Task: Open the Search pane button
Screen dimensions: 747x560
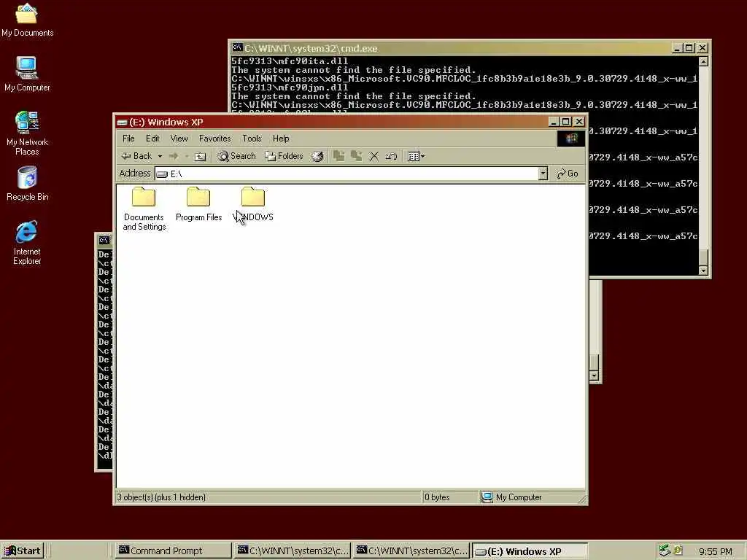Action: [x=237, y=156]
